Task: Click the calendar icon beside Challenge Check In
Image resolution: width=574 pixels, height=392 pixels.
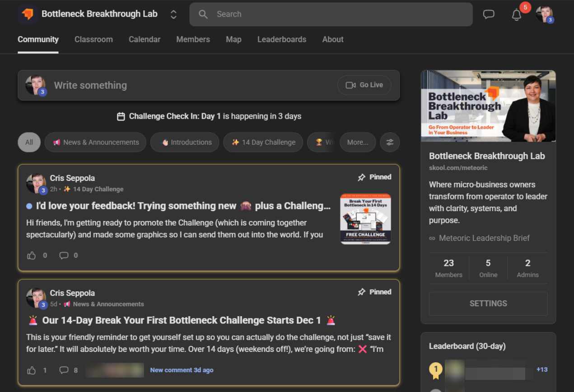Action: coord(121,116)
